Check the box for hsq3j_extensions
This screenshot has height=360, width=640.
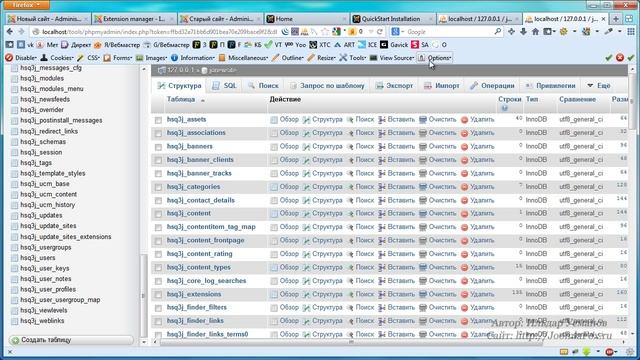pos(158,295)
